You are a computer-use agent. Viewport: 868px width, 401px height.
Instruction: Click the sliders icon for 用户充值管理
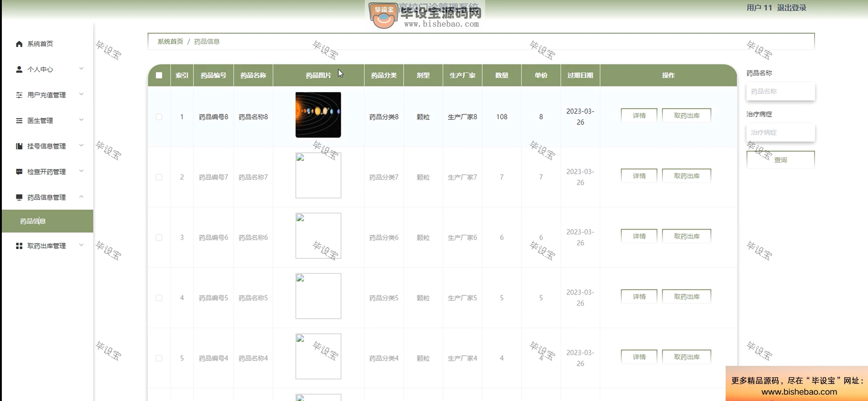[19, 95]
